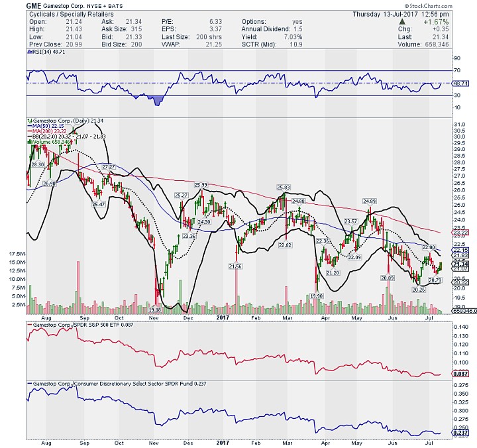The image size is (477, 448).
Task: Click the 27.27 September price label
Action: click(x=109, y=167)
